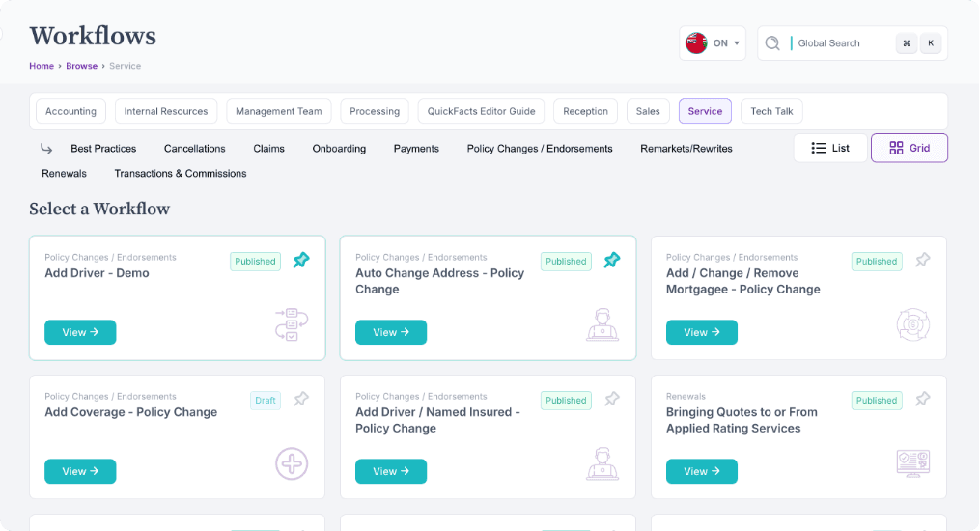The height and width of the screenshot is (531, 980).
Task: Switch to Grid view
Action: click(x=910, y=148)
